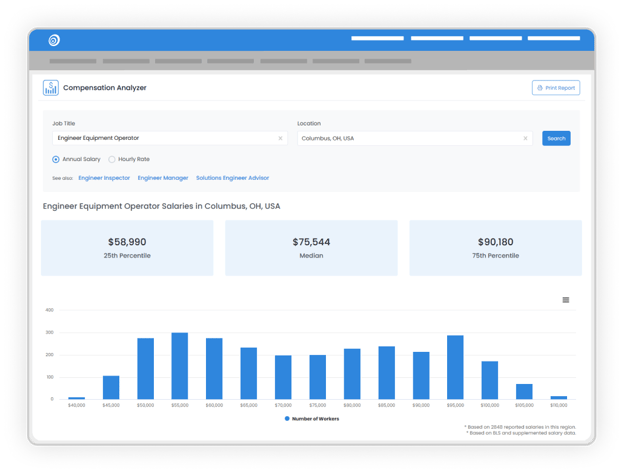Open the Engineer Manager link
The height and width of the screenshot is (473, 624).
click(x=163, y=178)
